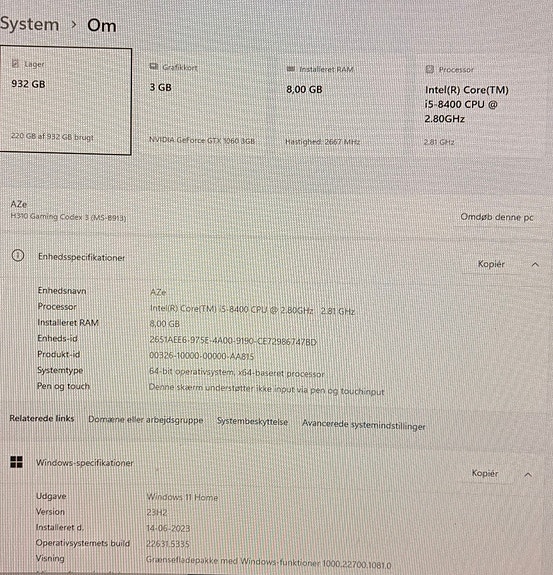Click Omdøb denne pc button
The height and width of the screenshot is (575, 553).
[x=497, y=217]
